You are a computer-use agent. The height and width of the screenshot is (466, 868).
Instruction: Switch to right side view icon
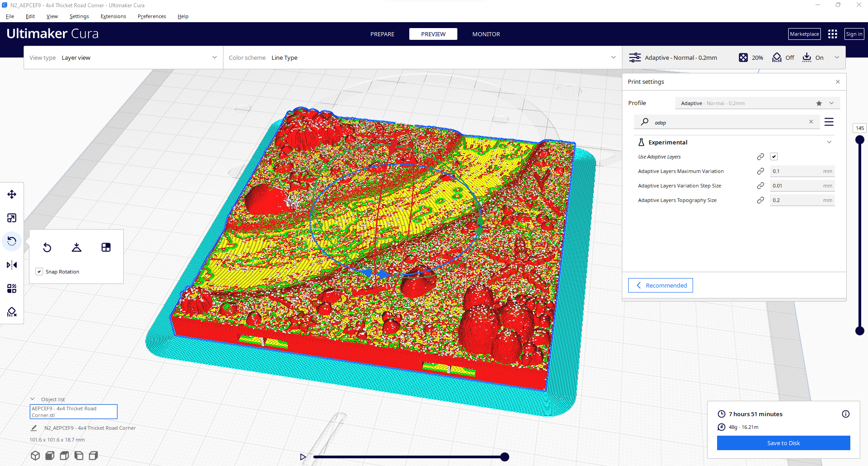coord(93,456)
